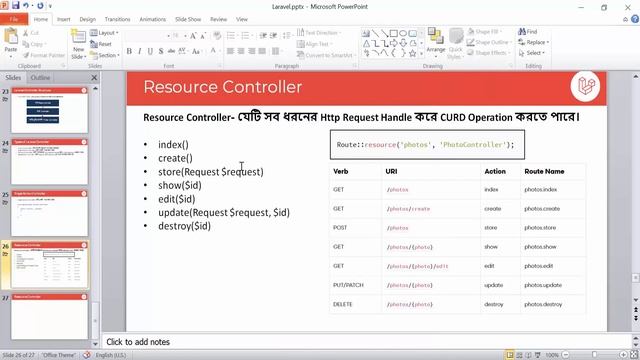Undo the last action in Quick Access Toolbar
640x360 pixels.
pyautogui.click(x=26, y=6)
